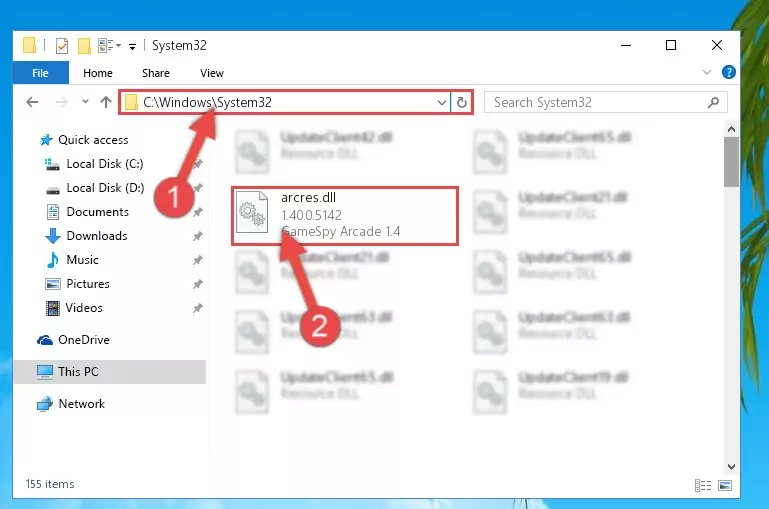Click the Properties quick access toolbar icon

(62, 46)
